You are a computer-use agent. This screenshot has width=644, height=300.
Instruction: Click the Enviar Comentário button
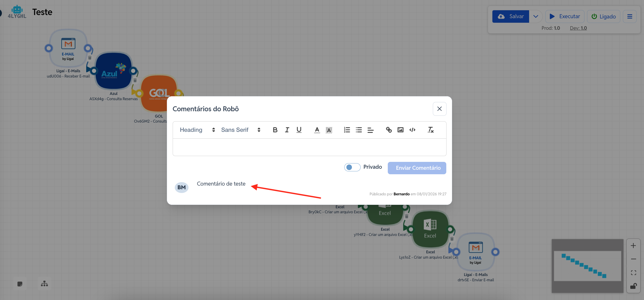417,168
